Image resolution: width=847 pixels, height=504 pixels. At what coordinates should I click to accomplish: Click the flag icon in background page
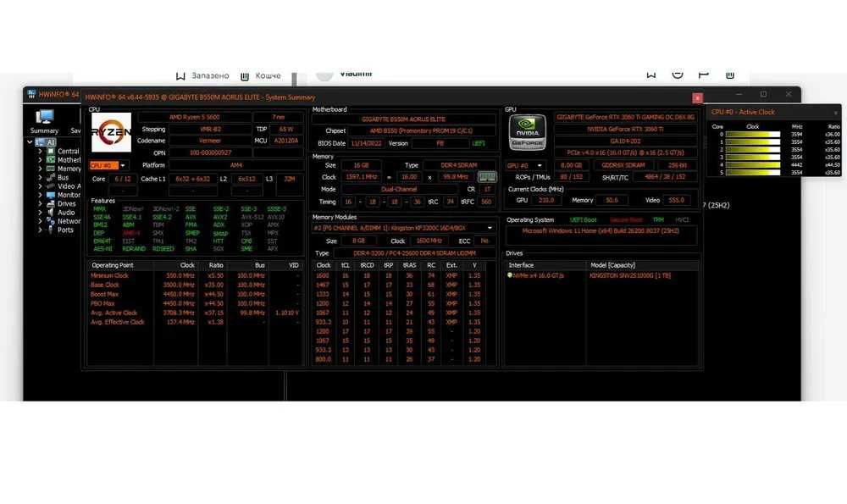[x=703, y=75]
